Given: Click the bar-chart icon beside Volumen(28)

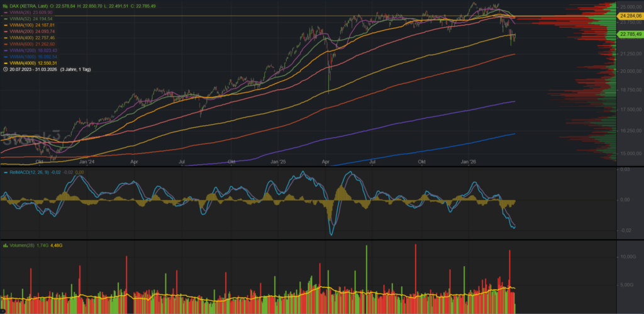Looking at the screenshot, I should [5, 244].
